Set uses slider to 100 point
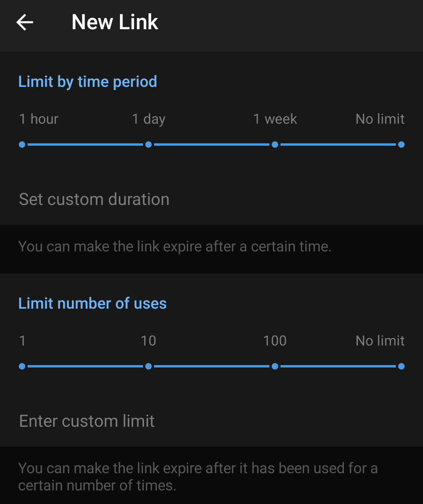423x504 pixels. click(275, 366)
